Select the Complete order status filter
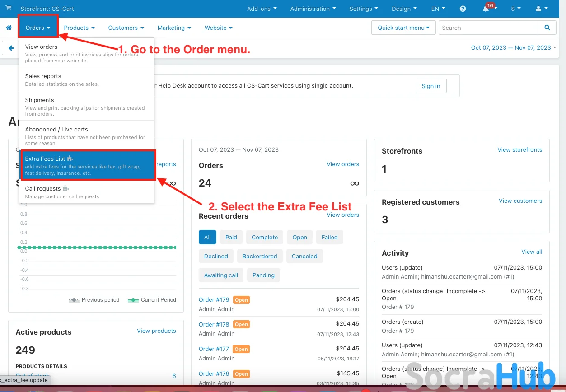This screenshot has width=566, height=392. tap(265, 237)
